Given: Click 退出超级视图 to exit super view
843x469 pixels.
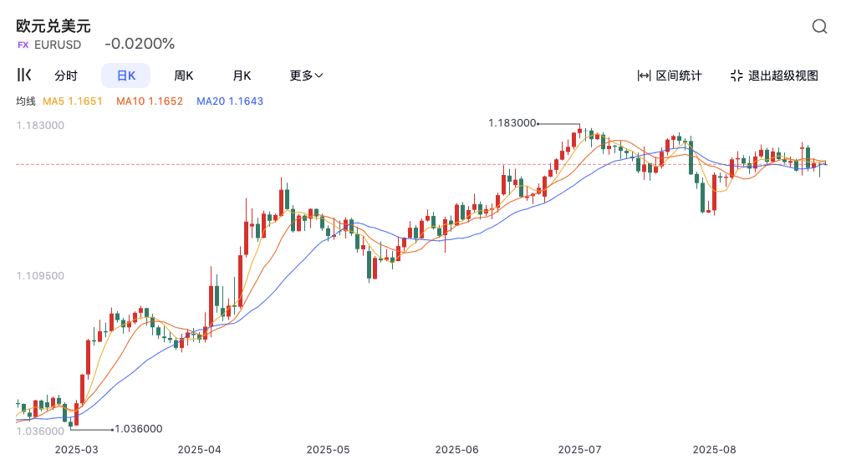Looking at the screenshot, I should click(774, 76).
